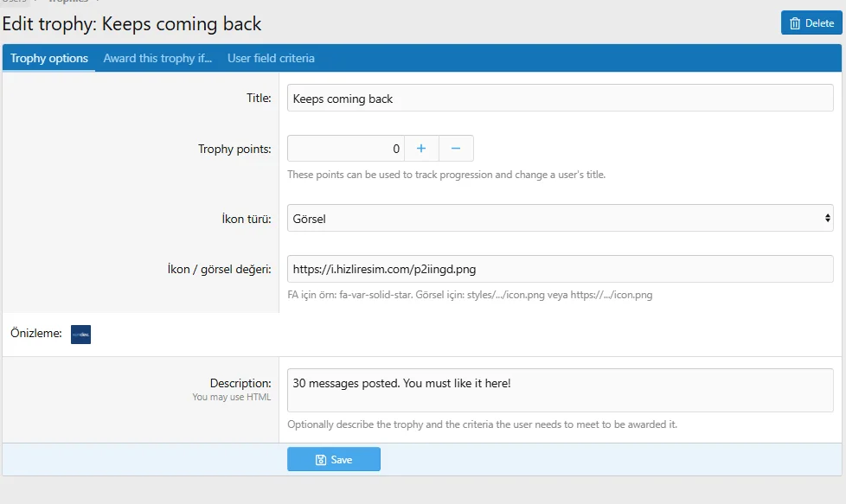The image size is (846, 504).
Task: Click the Önizleme preview image thumbnail
Action: click(80, 335)
